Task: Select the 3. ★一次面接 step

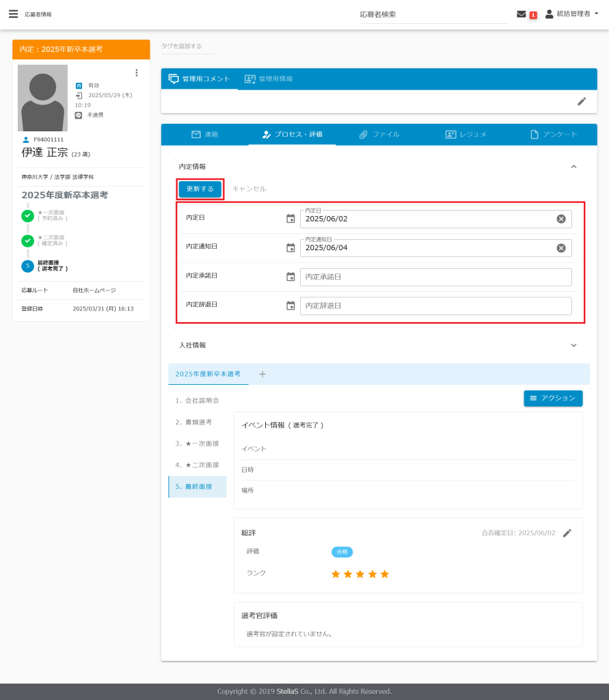Action: coord(197,444)
